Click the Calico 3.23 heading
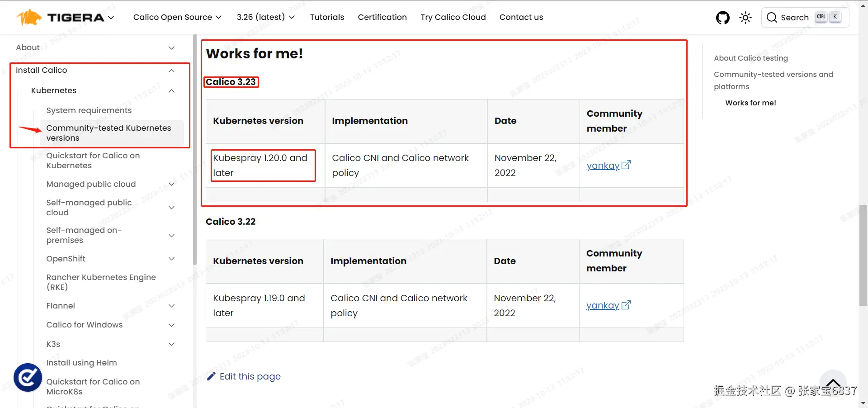The width and height of the screenshot is (868, 408). (231, 82)
